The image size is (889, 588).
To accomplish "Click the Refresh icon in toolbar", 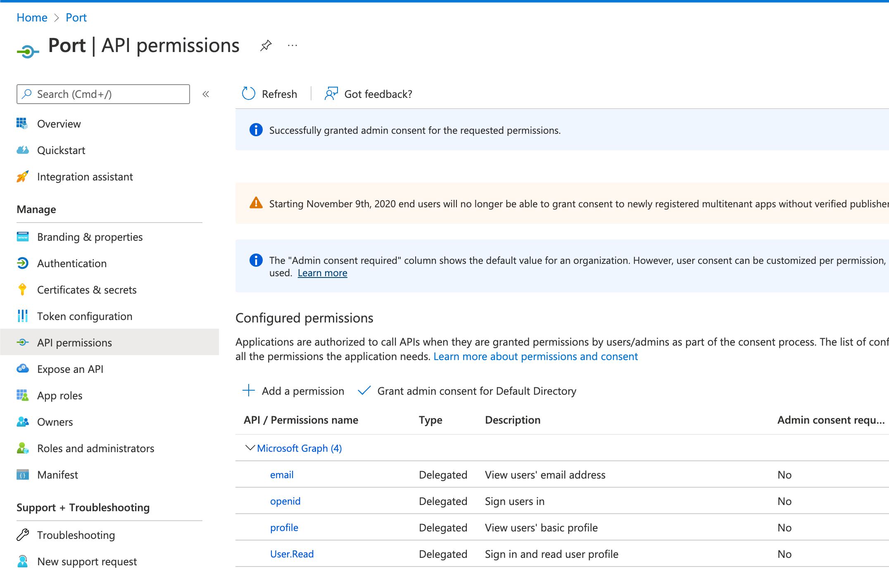I will [x=249, y=94].
